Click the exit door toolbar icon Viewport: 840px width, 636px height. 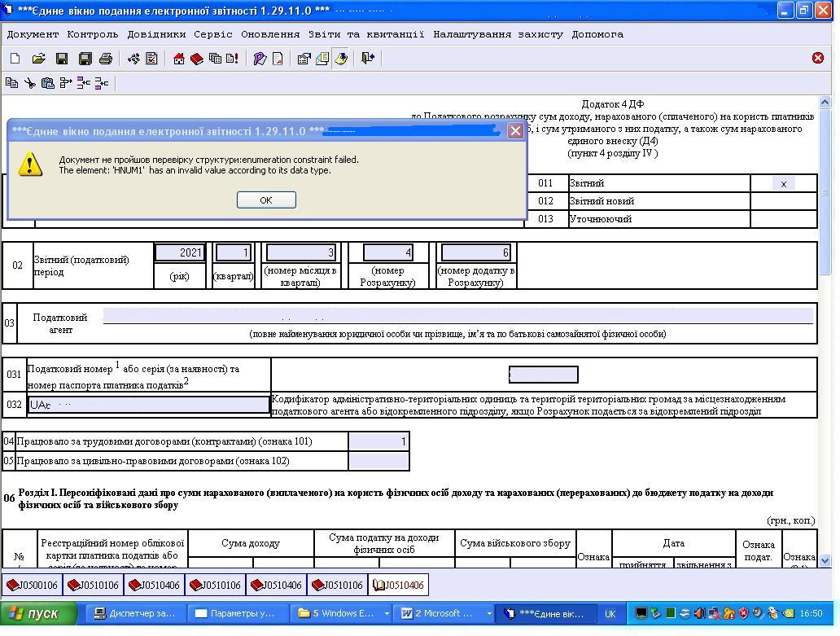tap(368, 59)
